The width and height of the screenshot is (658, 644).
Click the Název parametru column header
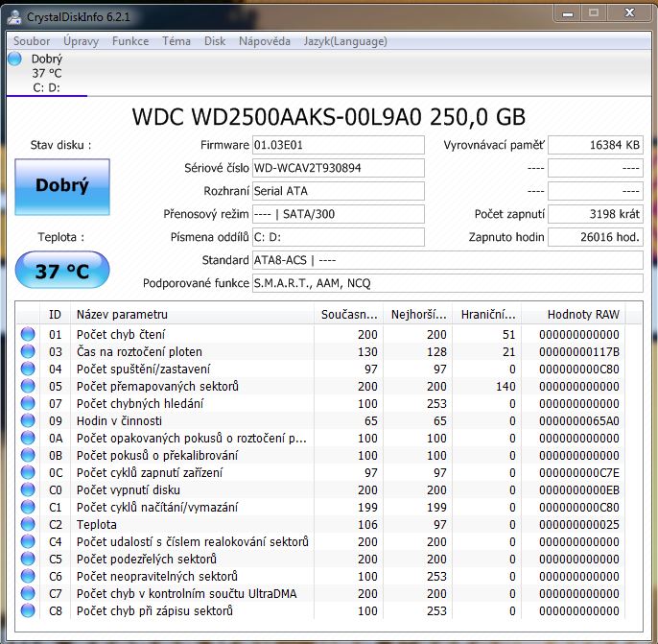click(192, 314)
